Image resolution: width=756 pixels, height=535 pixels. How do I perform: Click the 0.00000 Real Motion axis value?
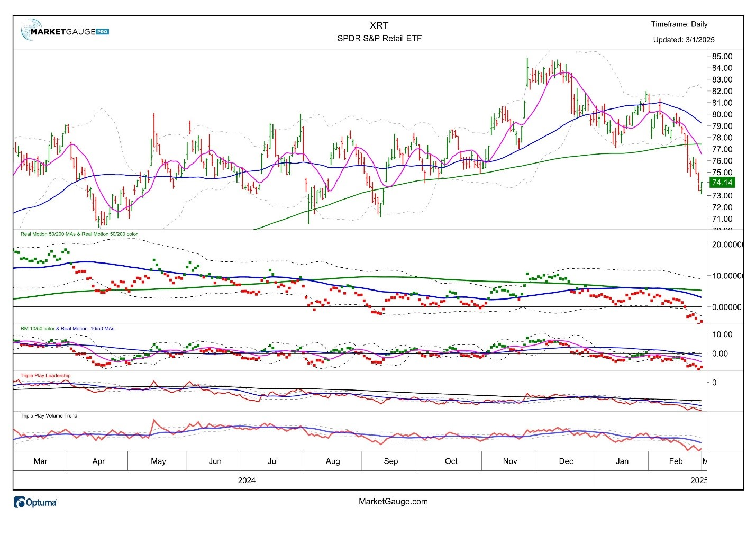point(727,307)
